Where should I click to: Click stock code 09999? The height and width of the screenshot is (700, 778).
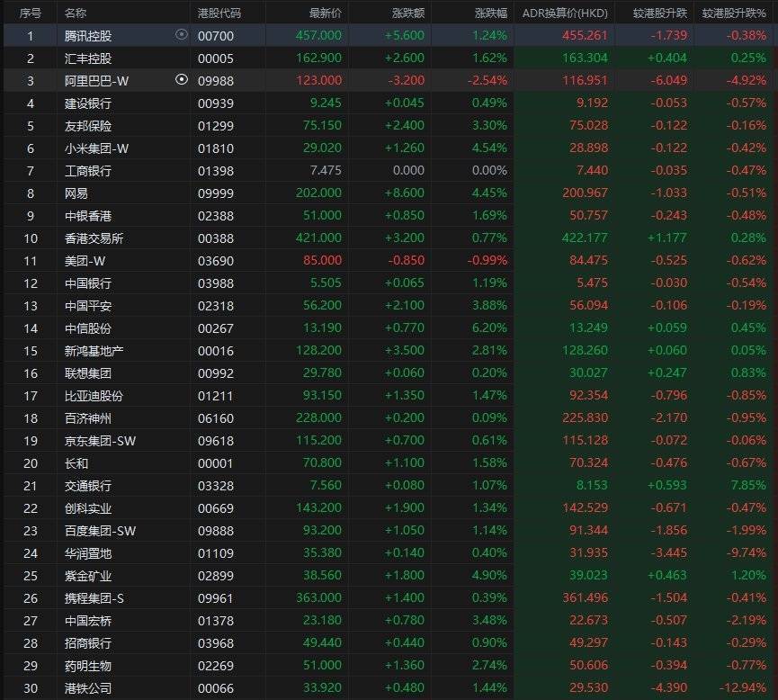[x=215, y=193]
